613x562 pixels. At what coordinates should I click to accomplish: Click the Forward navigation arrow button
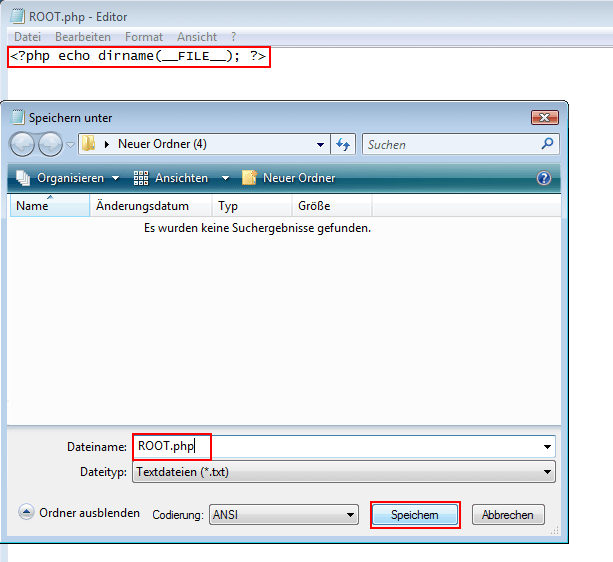(x=50, y=144)
